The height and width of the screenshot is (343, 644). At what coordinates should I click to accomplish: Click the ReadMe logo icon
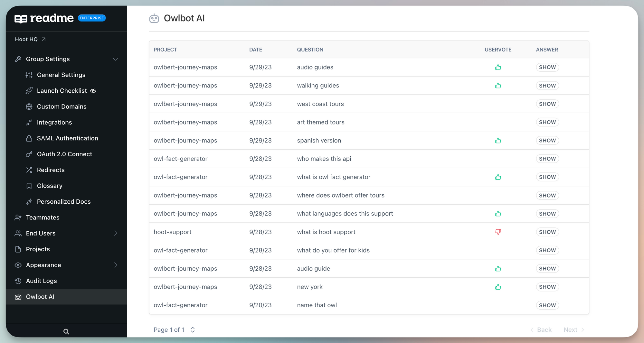click(21, 19)
